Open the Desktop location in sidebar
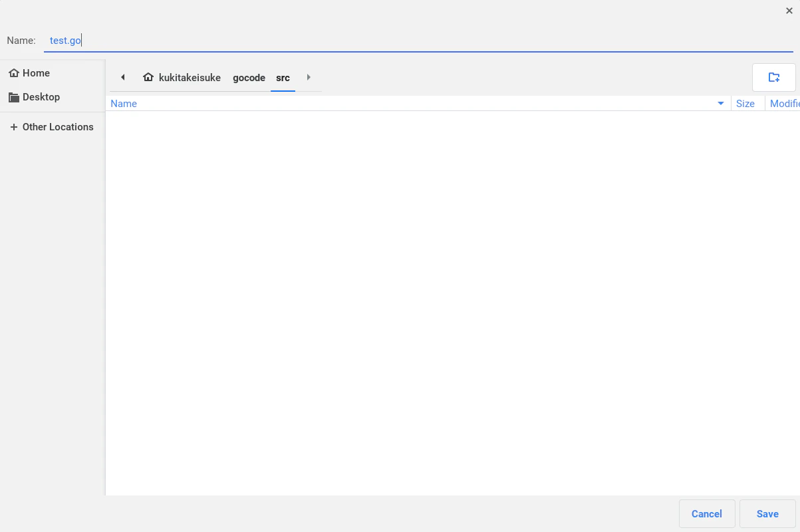The image size is (800, 532). point(53,97)
